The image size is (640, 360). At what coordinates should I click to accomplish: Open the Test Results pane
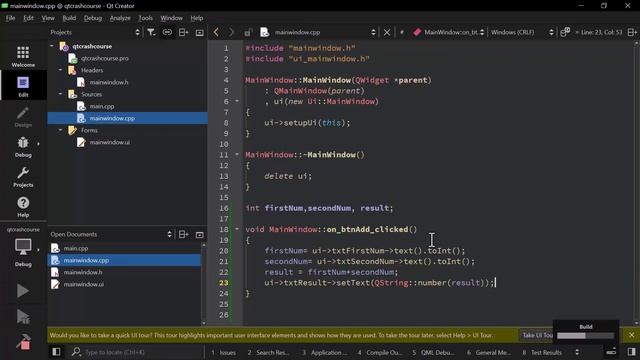542,352
